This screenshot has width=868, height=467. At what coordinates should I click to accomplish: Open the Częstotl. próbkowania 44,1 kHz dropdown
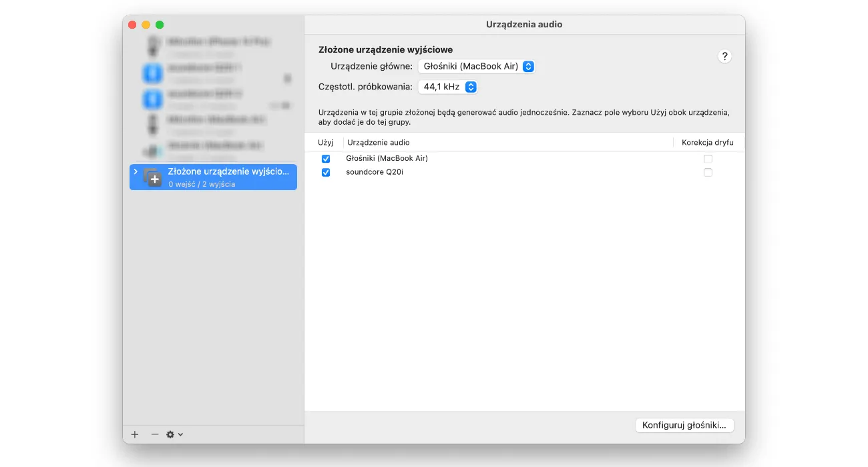pos(447,87)
